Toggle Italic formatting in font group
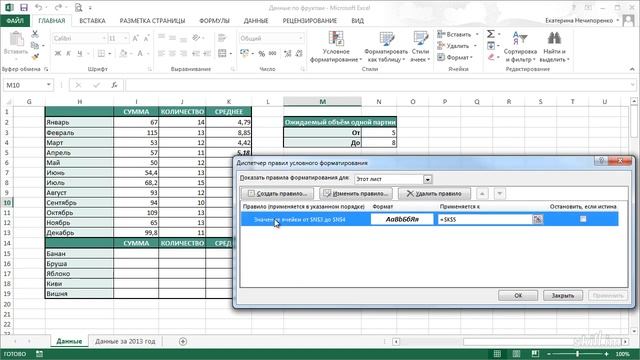 (x=68, y=53)
